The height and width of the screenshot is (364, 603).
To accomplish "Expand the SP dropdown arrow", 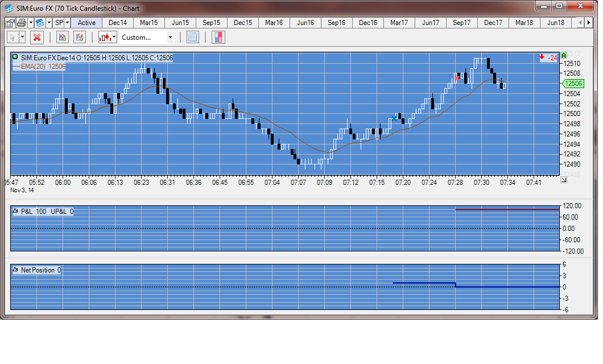I will coord(67,23).
